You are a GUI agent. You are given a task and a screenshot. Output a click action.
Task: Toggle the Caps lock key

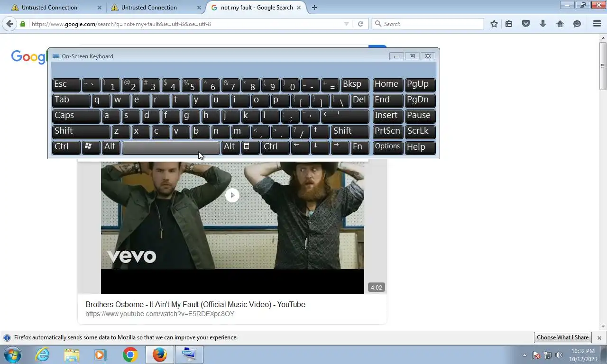[x=76, y=116]
